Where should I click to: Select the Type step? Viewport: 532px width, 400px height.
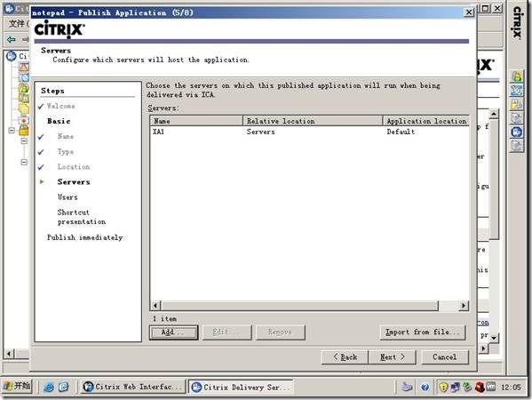66,152
